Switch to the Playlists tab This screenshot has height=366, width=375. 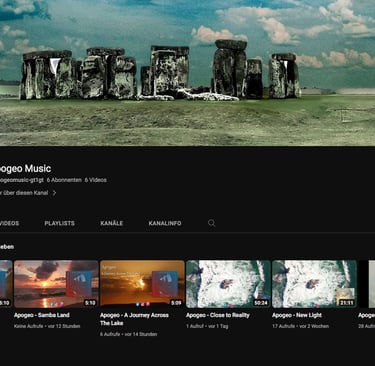[60, 223]
